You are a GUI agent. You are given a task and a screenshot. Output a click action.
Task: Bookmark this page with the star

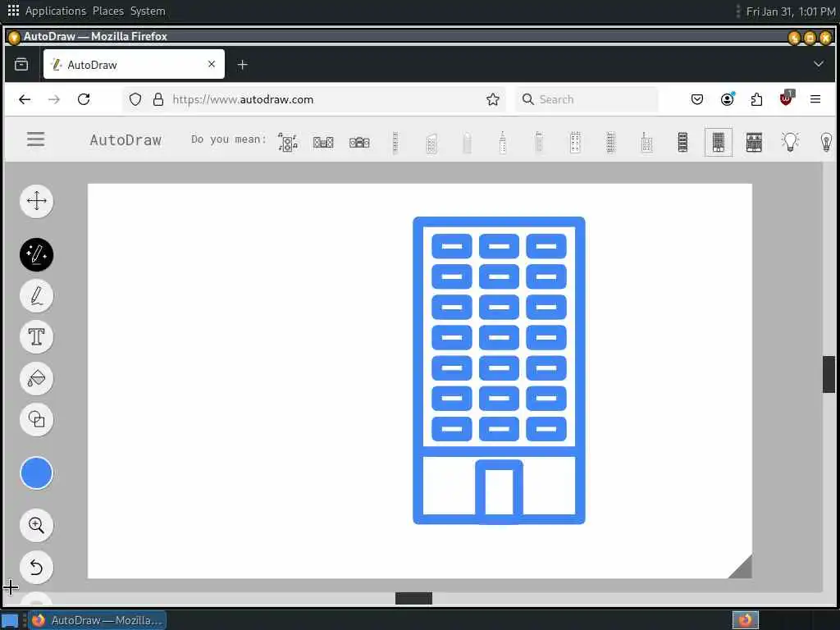493,99
